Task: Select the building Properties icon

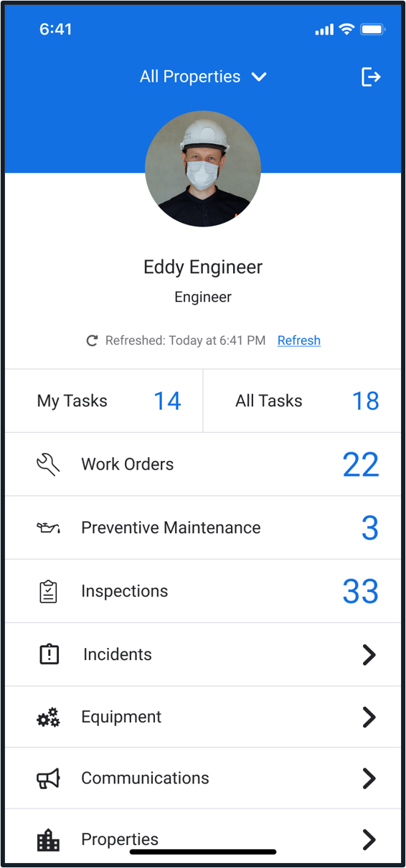Action: pos(48,840)
